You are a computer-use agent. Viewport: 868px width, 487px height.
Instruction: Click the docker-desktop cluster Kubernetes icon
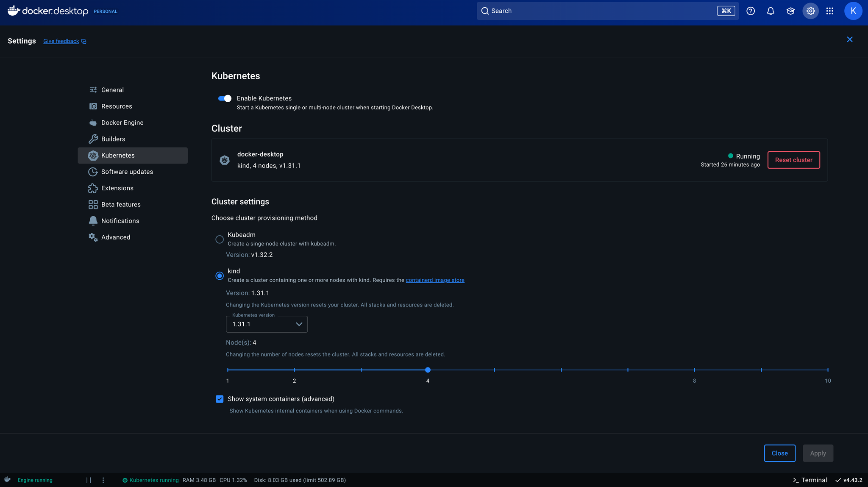click(225, 160)
